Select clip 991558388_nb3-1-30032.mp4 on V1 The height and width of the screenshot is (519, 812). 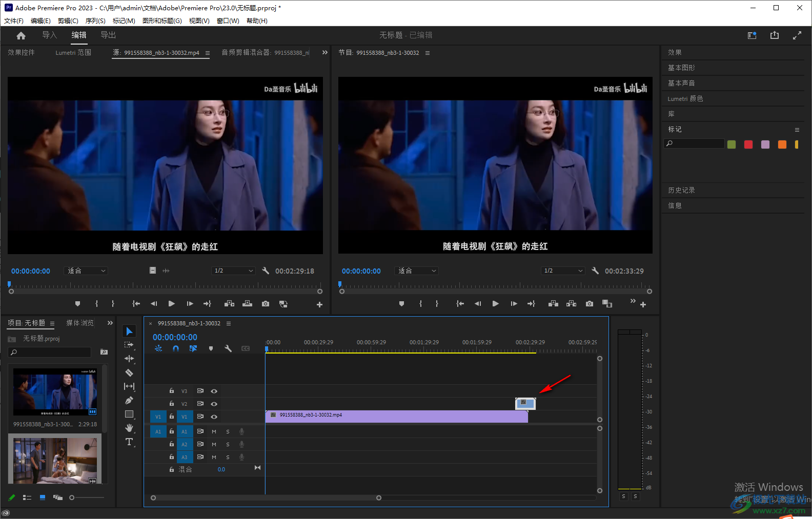point(397,416)
